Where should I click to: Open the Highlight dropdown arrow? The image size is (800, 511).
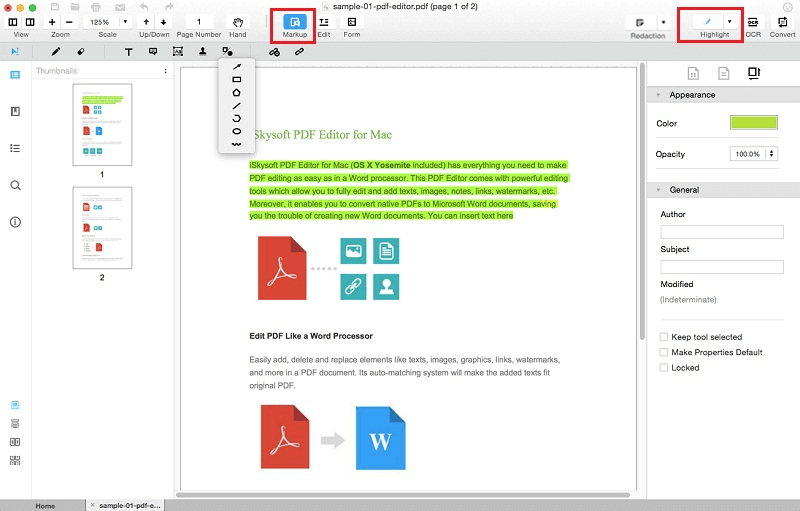[730, 22]
